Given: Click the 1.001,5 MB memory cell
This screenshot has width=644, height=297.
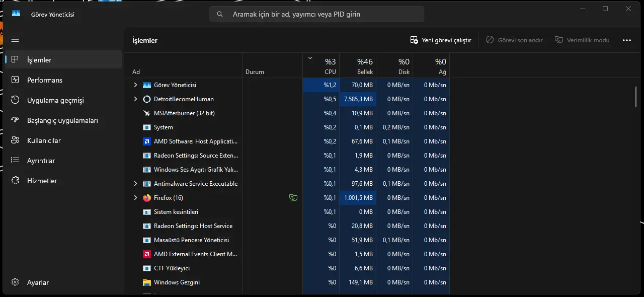Looking at the screenshot, I should coord(358,198).
